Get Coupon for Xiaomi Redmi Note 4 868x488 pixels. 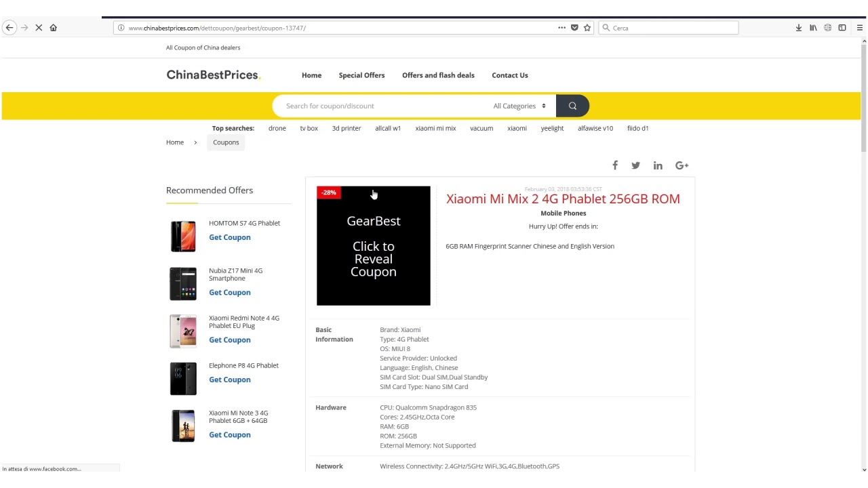pos(230,340)
